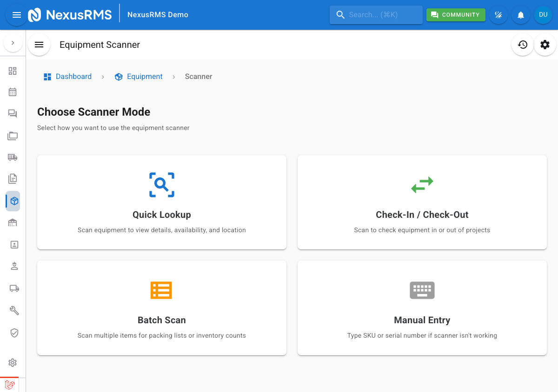Open the dashboard grid icon in sidebar

(x=13, y=71)
